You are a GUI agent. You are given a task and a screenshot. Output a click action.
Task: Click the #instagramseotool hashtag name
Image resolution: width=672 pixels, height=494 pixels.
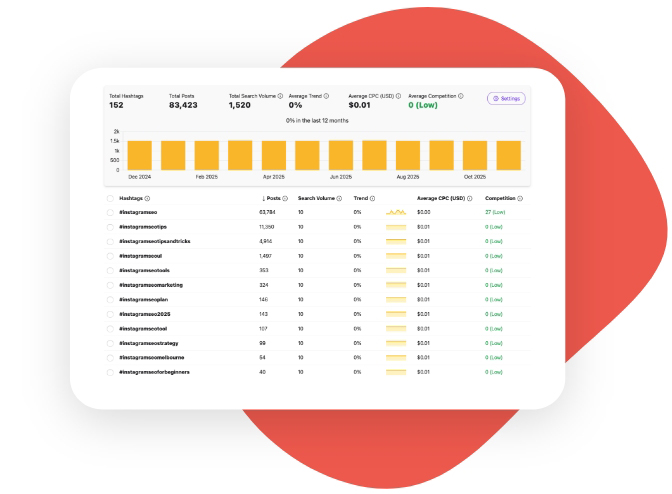tap(143, 329)
